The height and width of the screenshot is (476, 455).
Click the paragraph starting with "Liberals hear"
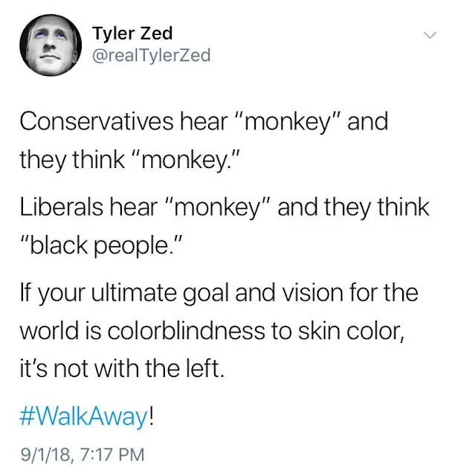[x=225, y=226]
